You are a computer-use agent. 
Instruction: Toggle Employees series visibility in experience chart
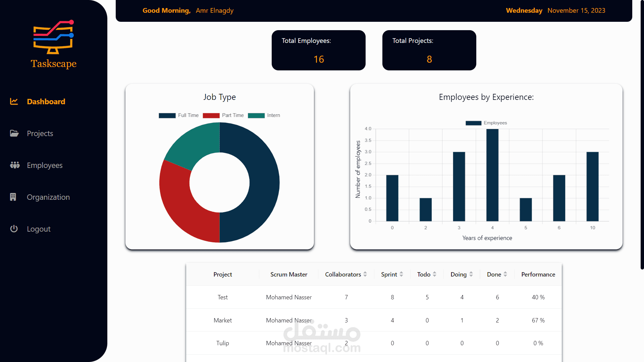click(486, 123)
